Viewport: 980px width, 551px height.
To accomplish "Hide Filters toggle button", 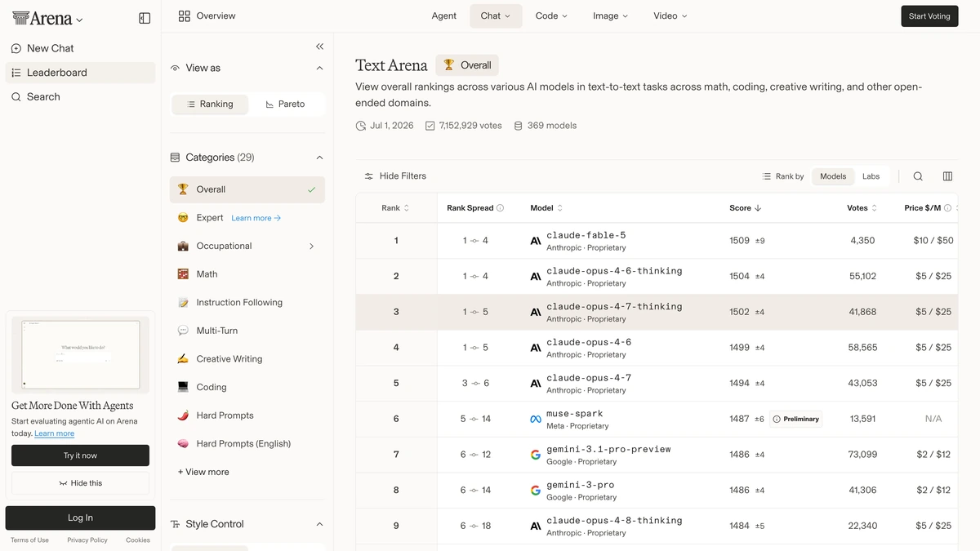I will coord(395,176).
